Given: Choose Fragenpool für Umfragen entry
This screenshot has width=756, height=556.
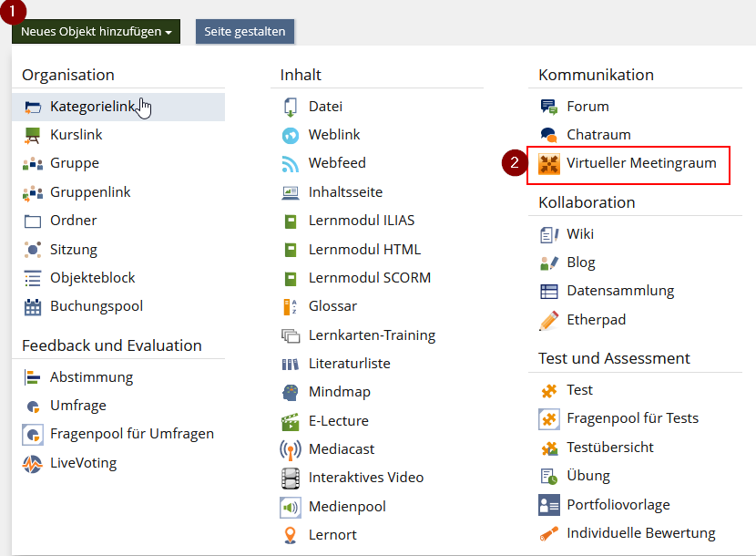Looking at the screenshot, I should click(x=131, y=434).
